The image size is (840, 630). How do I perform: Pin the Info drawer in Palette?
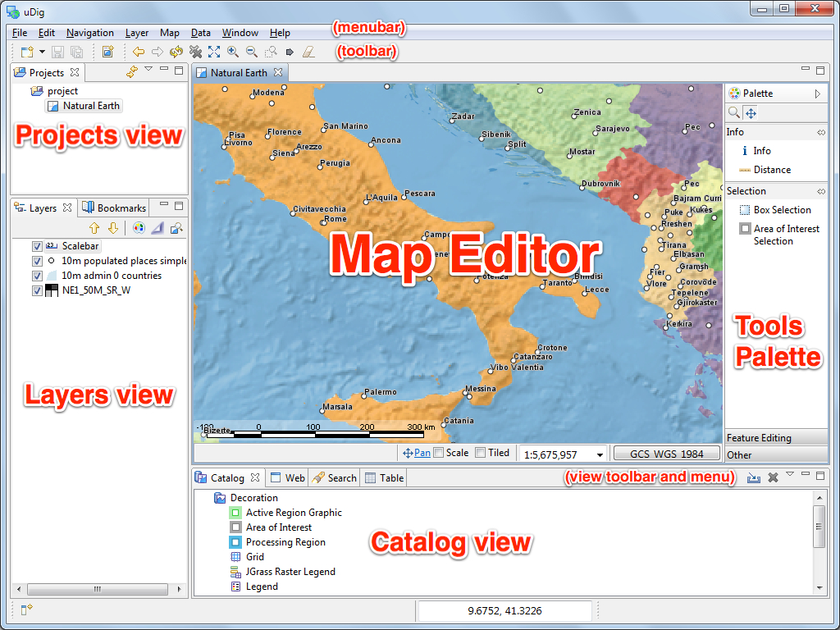point(820,132)
